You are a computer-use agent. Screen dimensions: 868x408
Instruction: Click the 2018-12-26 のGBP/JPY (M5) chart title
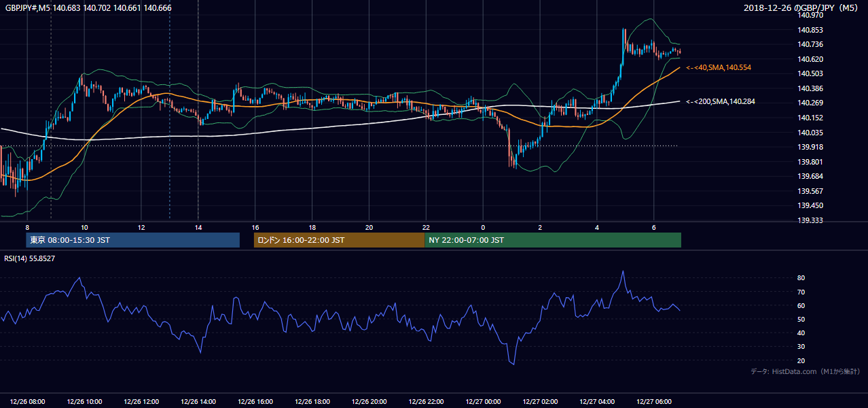click(x=801, y=7)
